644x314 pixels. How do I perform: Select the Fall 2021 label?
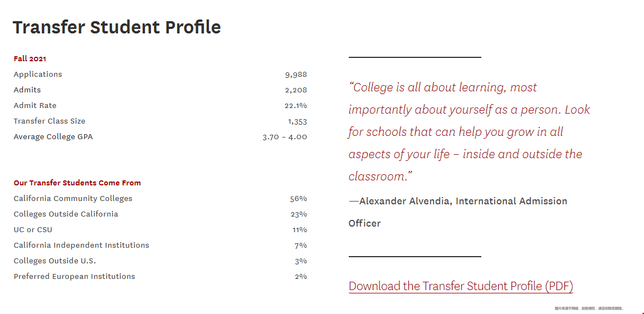30,58
